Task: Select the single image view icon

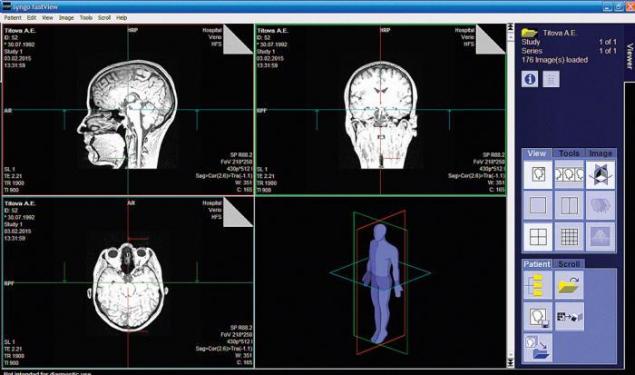Action: tap(538, 175)
